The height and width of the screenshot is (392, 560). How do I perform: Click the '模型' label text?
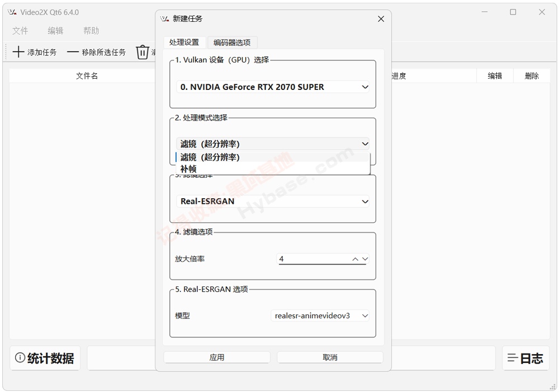pos(183,315)
